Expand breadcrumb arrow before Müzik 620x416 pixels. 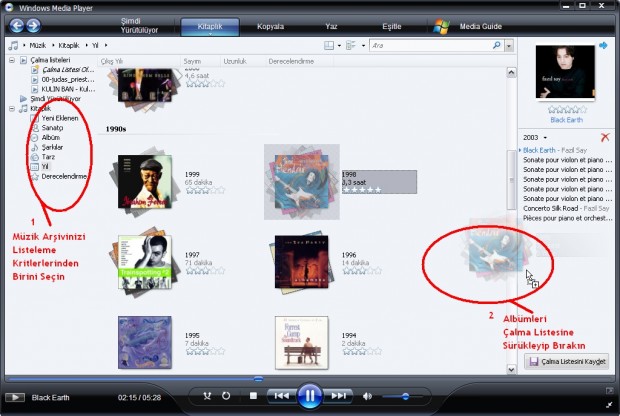(x=24, y=45)
